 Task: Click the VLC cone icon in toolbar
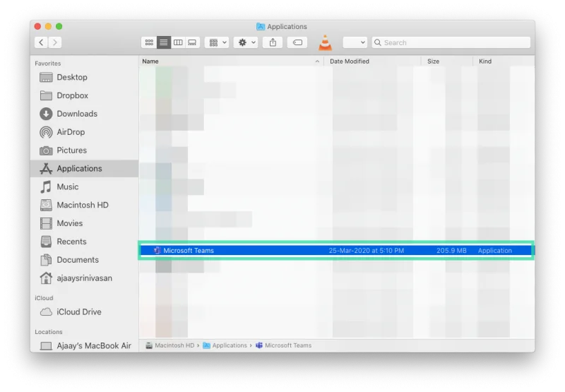pos(325,42)
